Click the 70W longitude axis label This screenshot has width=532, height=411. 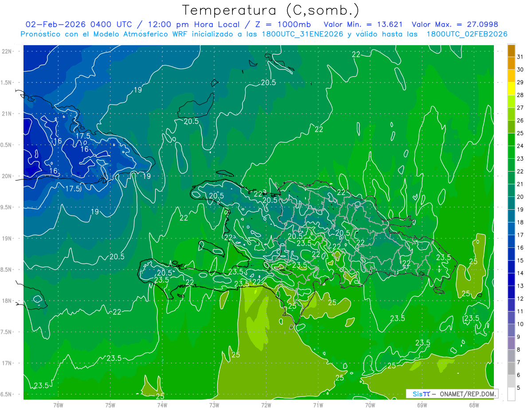[x=370, y=405]
